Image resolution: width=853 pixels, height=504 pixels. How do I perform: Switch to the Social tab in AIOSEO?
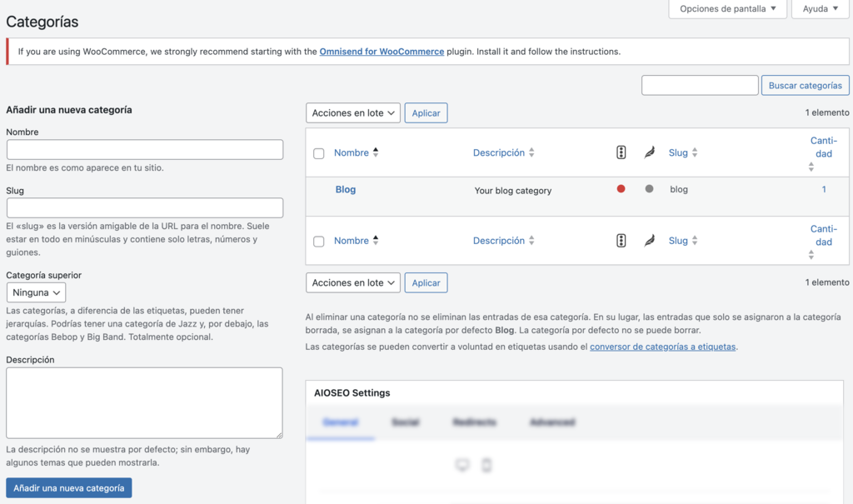pyautogui.click(x=405, y=422)
